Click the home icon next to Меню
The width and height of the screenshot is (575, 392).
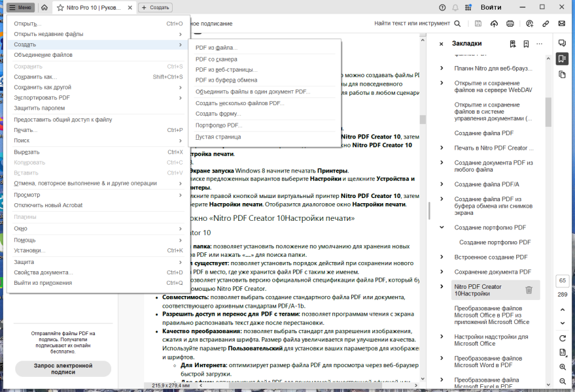44,7
